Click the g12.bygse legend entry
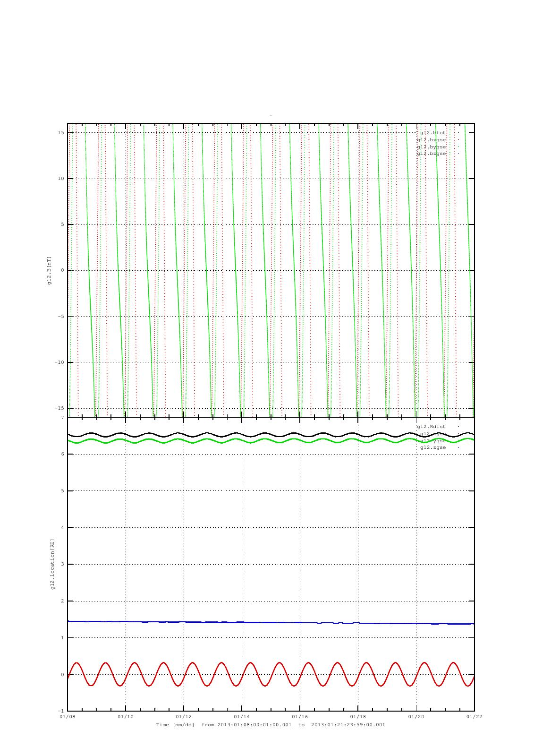Screen dimensions: 534x756 [432, 147]
